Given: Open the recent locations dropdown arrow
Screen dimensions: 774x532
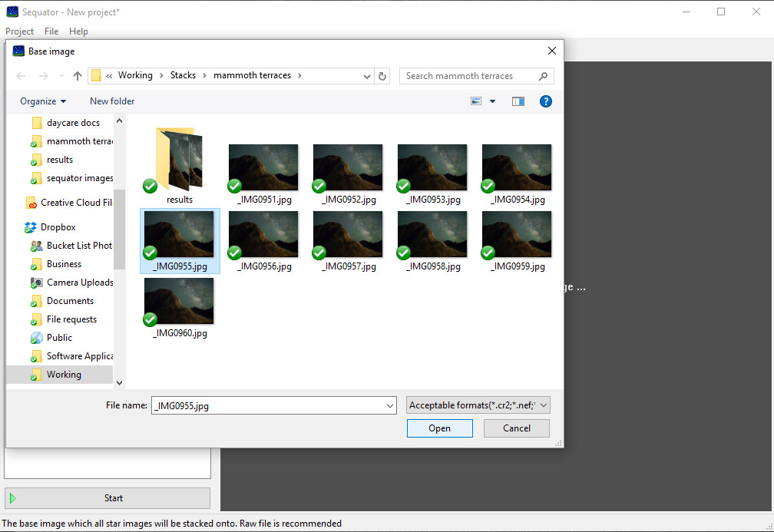Looking at the screenshot, I should (x=61, y=76).
